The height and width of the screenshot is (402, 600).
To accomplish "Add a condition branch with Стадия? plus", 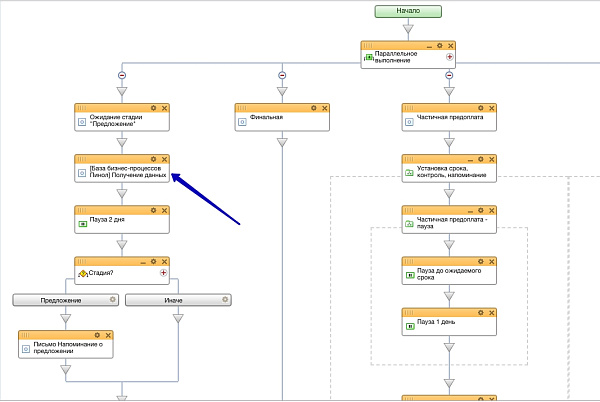I will coord(163,273).
